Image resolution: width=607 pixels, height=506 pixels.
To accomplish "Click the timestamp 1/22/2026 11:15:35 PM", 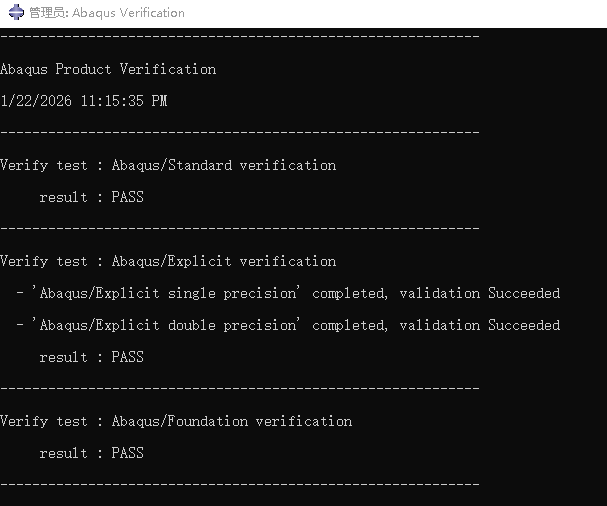I will 84,101.
